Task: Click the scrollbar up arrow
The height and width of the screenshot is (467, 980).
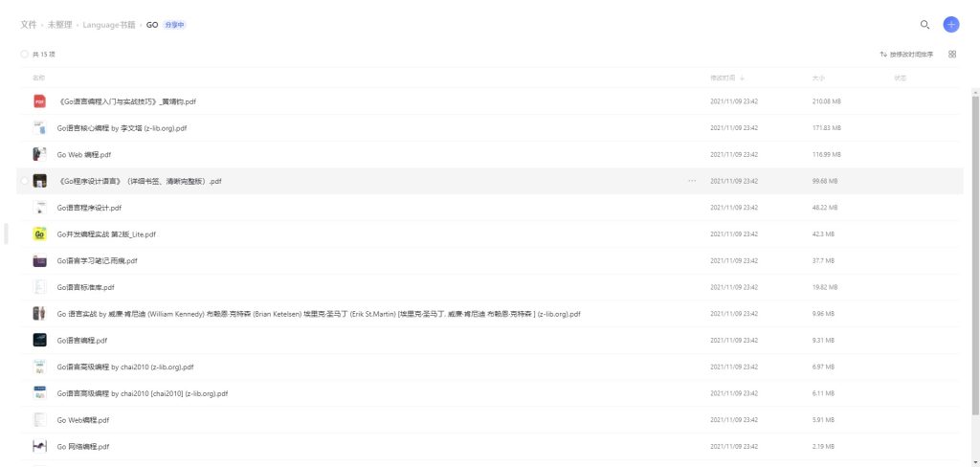Action: tap(975, 91)
